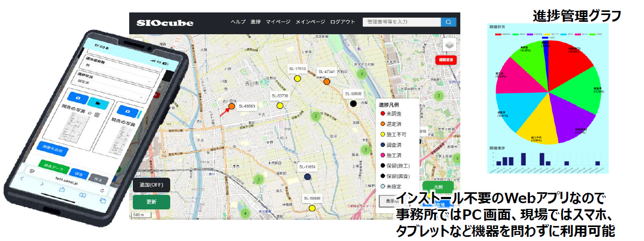Open the map layers switcher icon
The image size is (644, 241).
pos(449,45)
